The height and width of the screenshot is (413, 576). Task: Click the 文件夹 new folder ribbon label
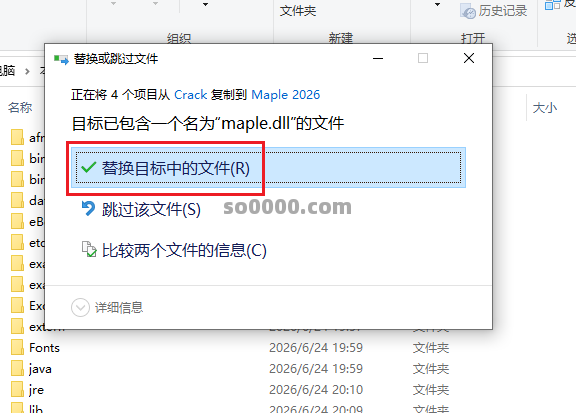point(298,11)
